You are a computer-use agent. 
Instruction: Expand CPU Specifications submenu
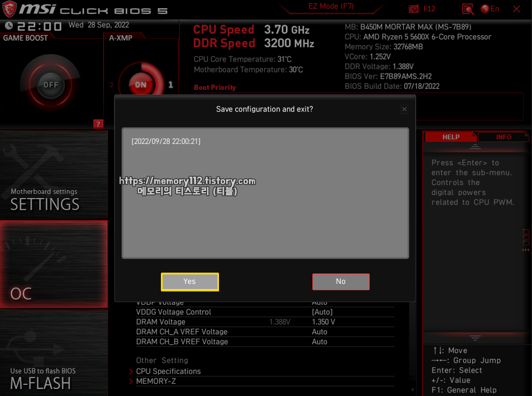pos(169,371)
